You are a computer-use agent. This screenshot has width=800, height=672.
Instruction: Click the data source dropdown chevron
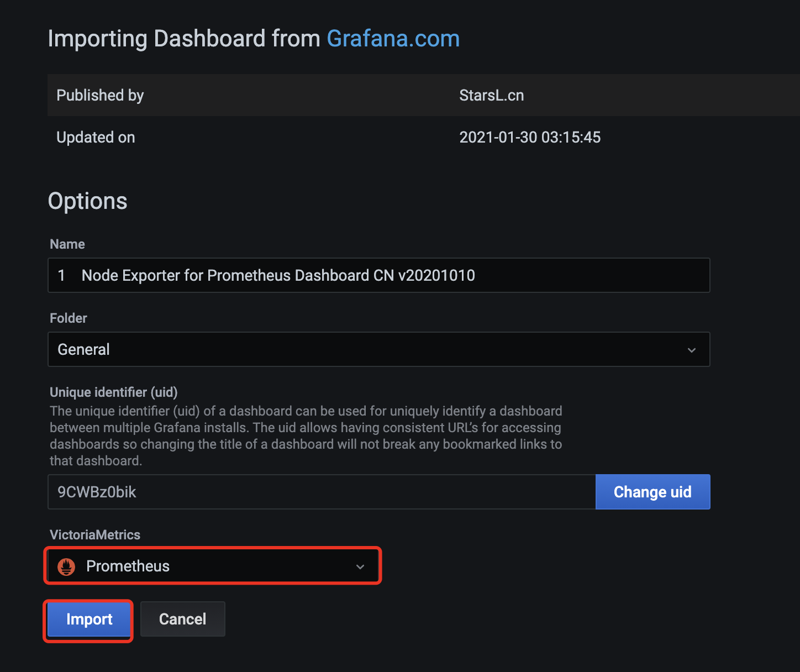(x=360, y=566)
